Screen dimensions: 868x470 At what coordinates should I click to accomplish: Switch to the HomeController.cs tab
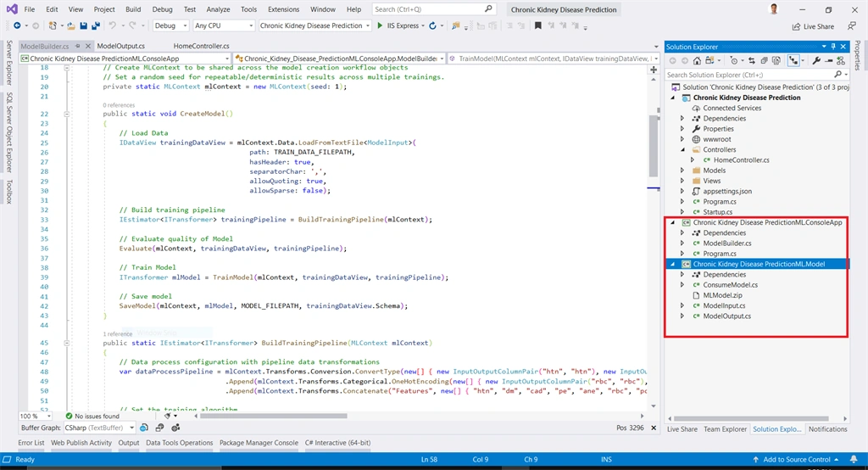[x=202, y=46]
